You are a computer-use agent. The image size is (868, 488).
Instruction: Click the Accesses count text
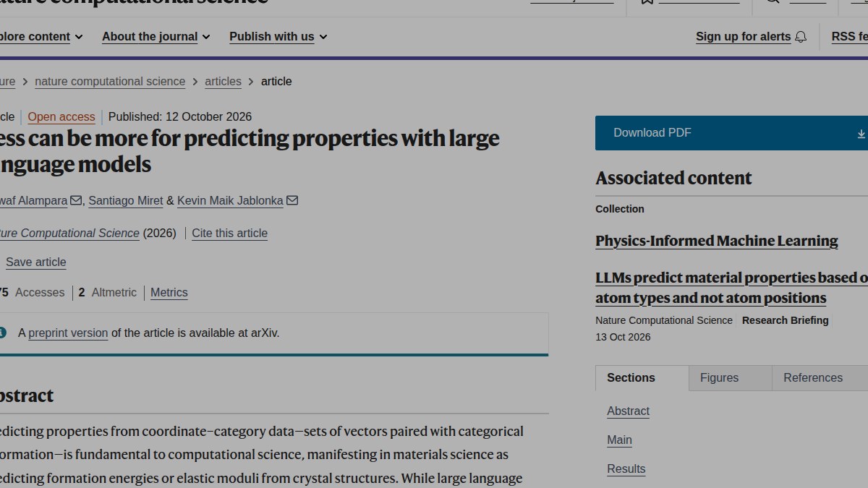pos(33,293)
